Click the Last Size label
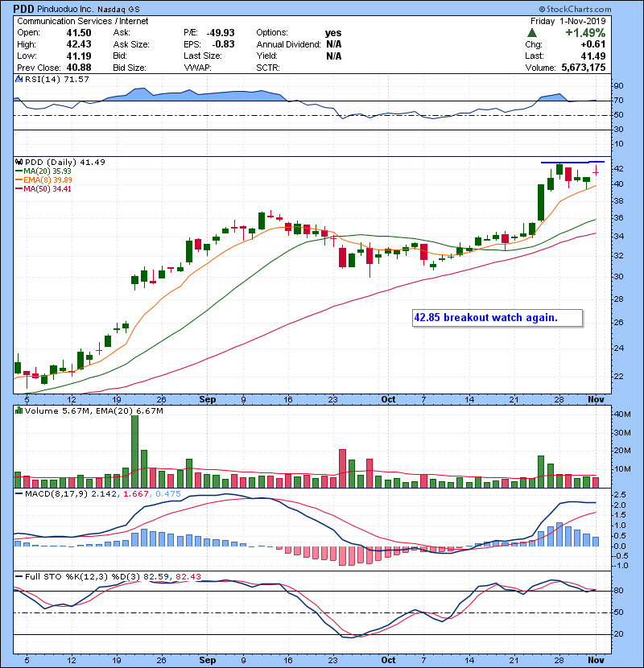The width and height of the screenshot is (644, 668). 203,56
